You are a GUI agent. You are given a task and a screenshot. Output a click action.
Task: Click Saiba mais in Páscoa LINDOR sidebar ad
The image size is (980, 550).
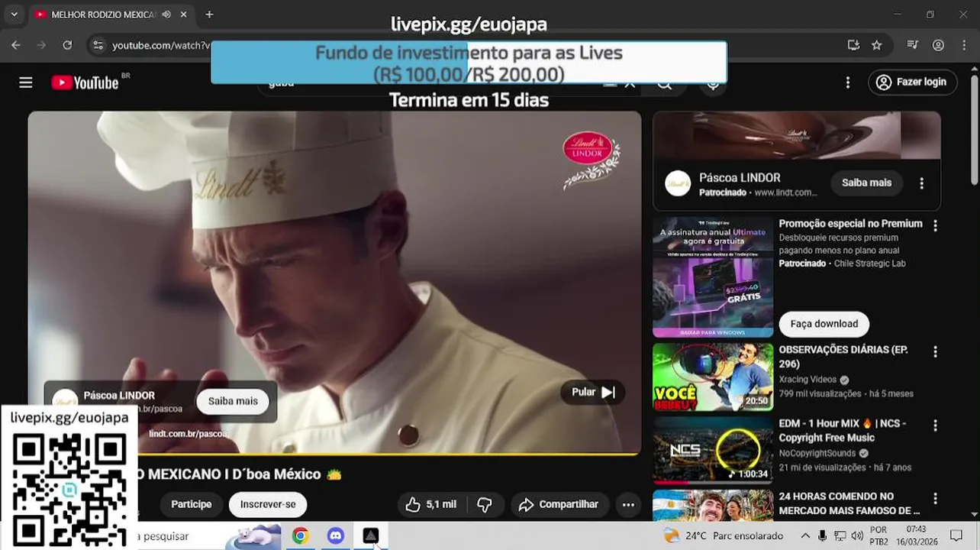(x=866, y=183)
